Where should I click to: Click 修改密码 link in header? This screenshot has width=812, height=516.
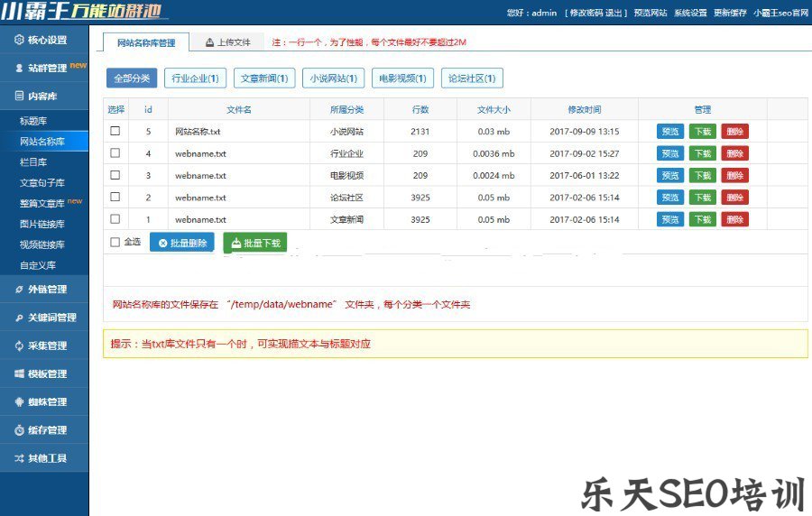(x=586, y=13)
